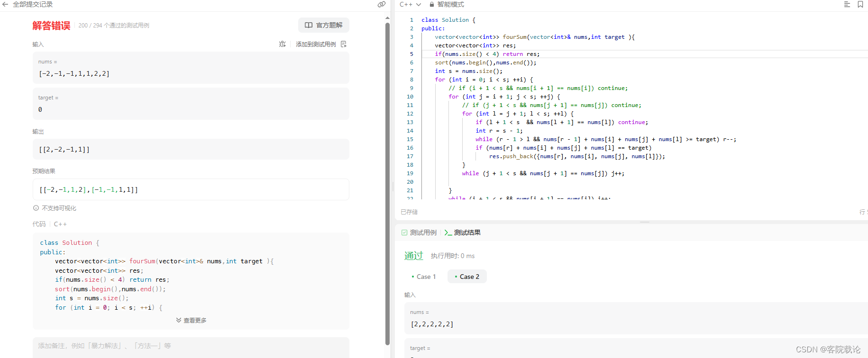
Task: Focus the add-notes input field
Action: coord(191,347)
